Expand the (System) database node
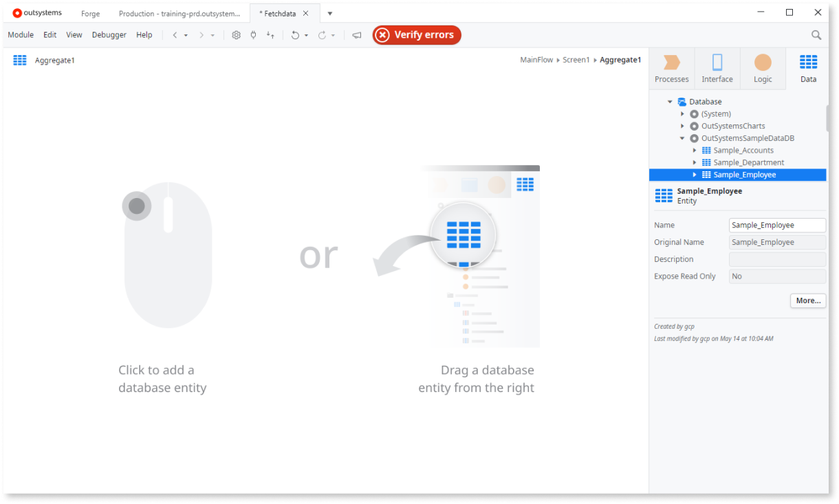The image size is (839, 504). 682,113
